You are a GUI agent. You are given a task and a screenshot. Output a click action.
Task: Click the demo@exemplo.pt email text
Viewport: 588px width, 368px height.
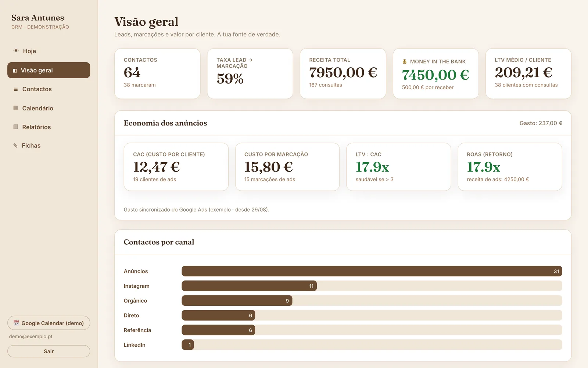(x=31, y=336)
